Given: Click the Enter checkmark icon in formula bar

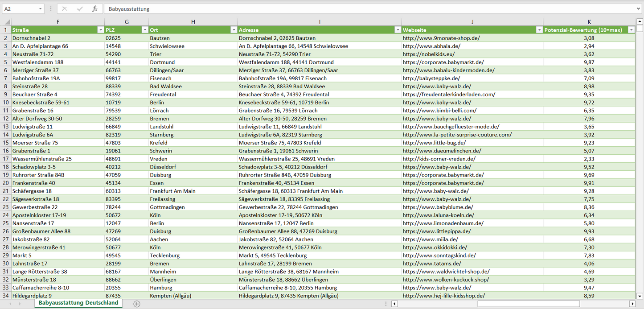Looking at the screenshot, I should [x=80, y=9].
